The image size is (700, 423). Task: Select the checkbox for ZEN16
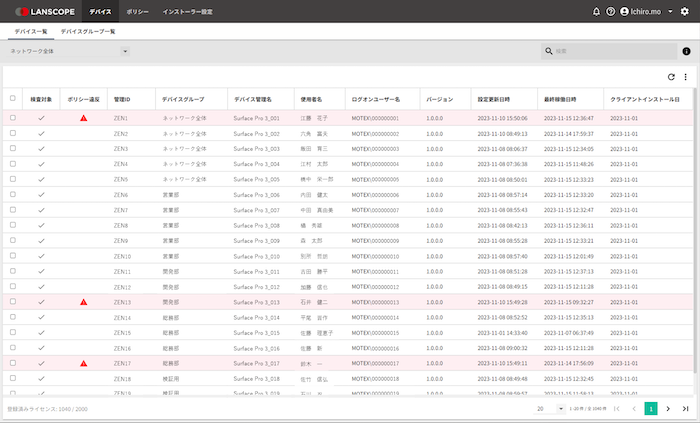point(12,348)
